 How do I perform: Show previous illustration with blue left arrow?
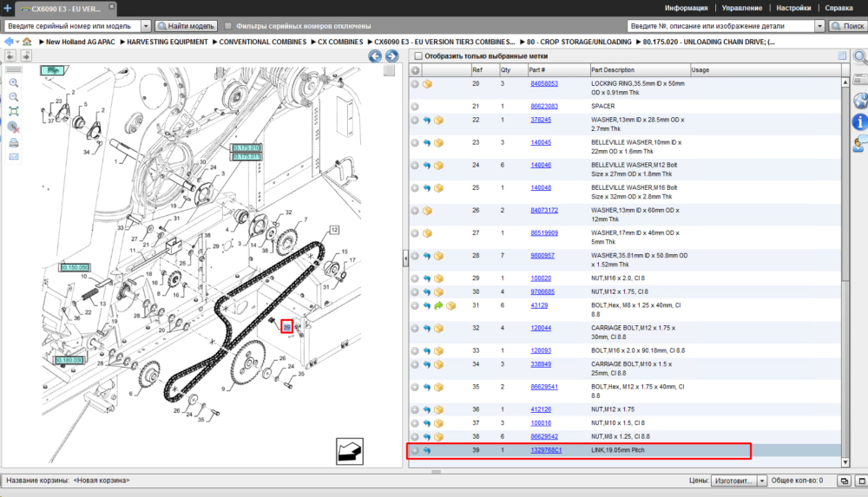(x=375, y=56)
